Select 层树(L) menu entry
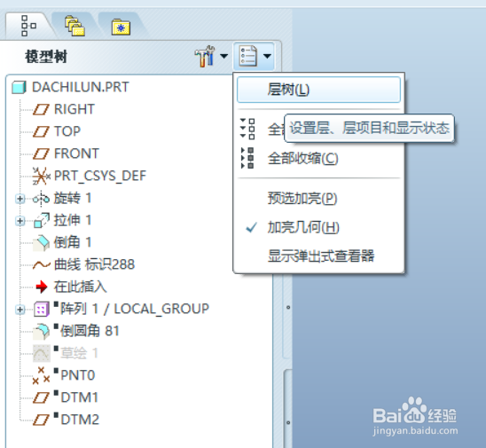 click(318, 90)
